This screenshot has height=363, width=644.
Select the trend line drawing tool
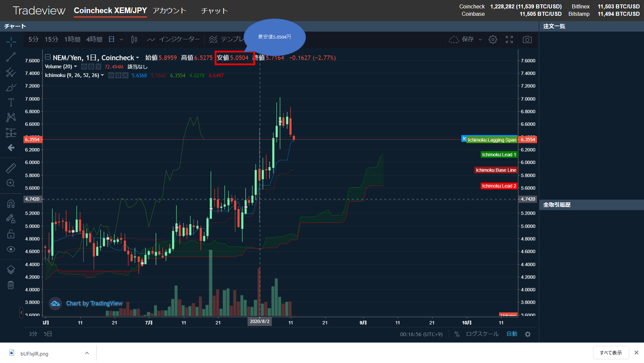11,57
